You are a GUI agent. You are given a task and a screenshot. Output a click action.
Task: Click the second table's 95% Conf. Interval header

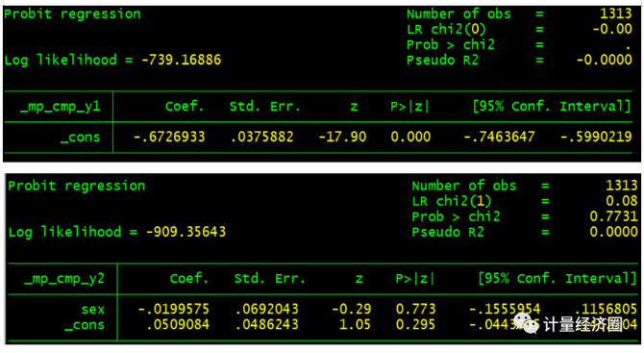pyautogui.click(x=557, y=279)
